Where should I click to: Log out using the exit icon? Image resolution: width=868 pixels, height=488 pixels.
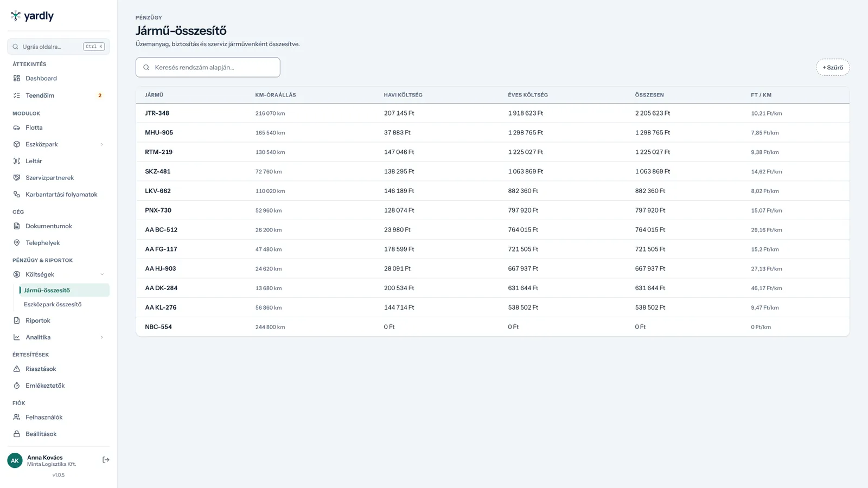click(x=106, y=460)
